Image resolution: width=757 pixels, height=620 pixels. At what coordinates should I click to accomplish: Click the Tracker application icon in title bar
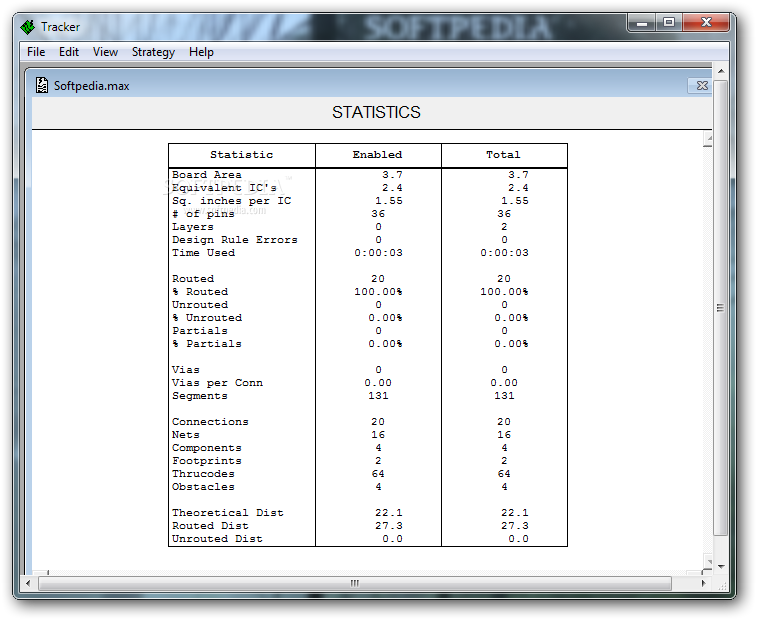(x=28, y=27)
